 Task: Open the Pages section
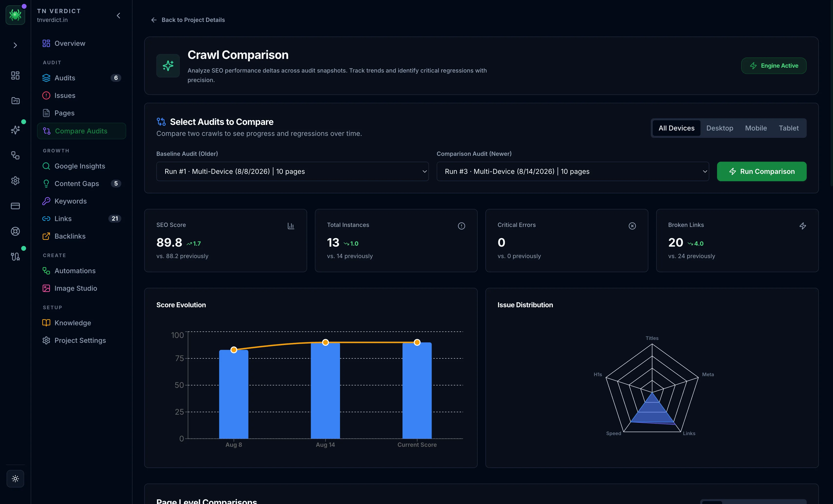82,113
